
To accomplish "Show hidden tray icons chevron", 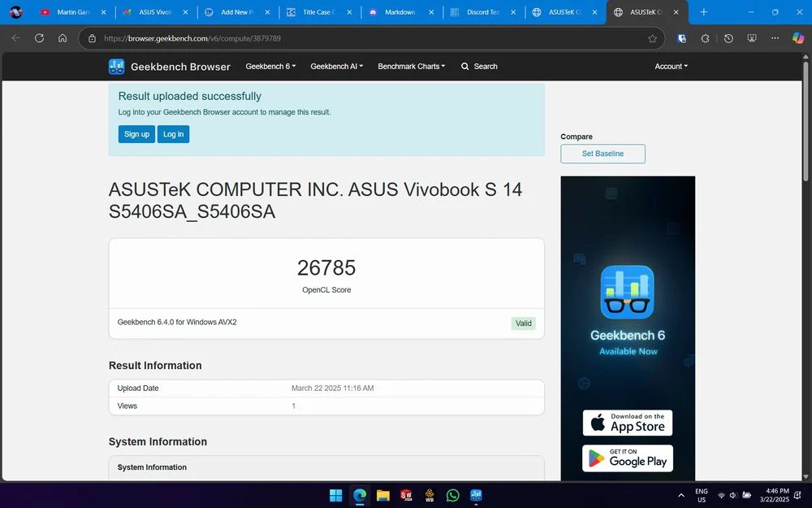I will pyautogui.click(x=681, y=496).
